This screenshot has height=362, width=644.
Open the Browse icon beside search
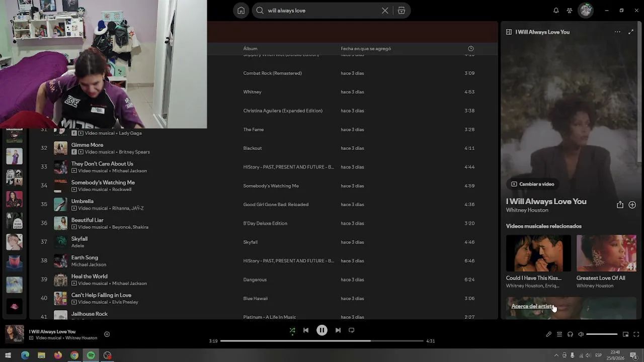click(401, 11)
